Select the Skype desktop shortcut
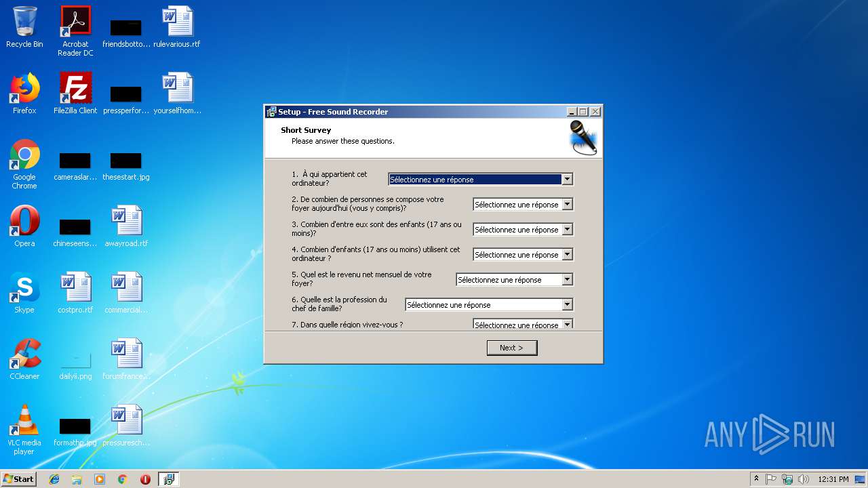 pyautogui.click(x=24, y=293)
